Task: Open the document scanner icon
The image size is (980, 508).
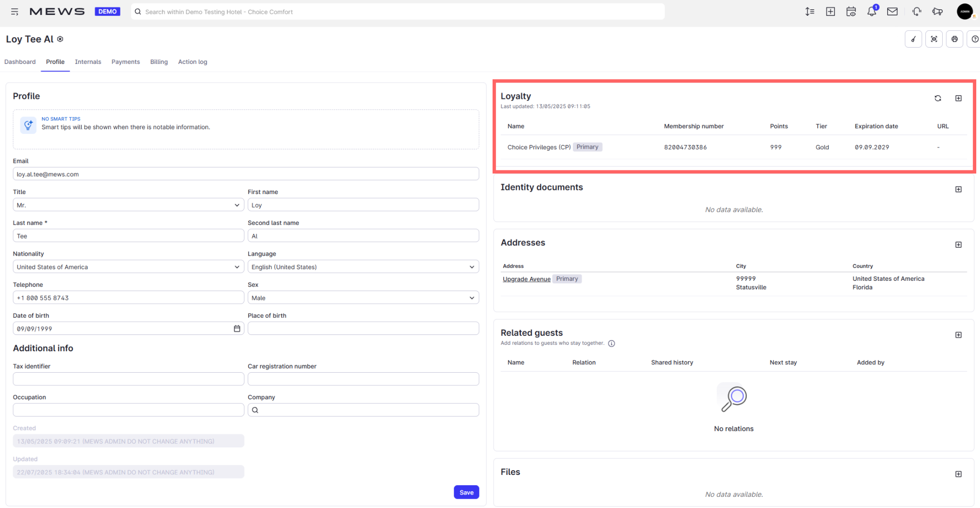Action: tap(934, 39)
